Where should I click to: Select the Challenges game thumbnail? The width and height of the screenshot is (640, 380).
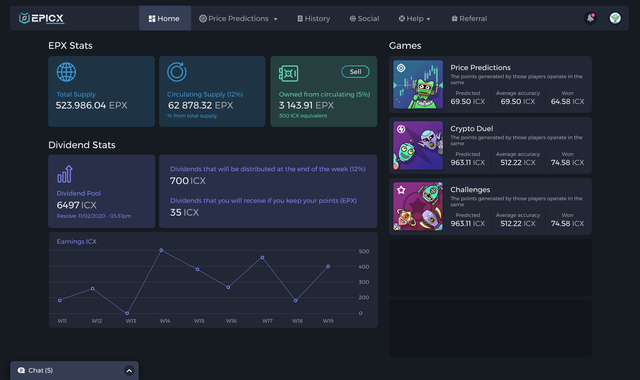[x=418, y=206]
